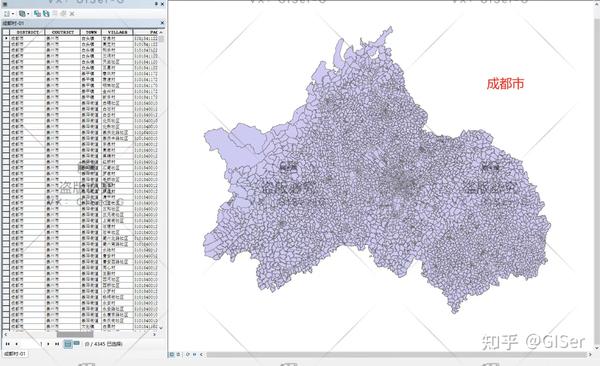Close the 成都村-01 table header tab

pos(162,23)
